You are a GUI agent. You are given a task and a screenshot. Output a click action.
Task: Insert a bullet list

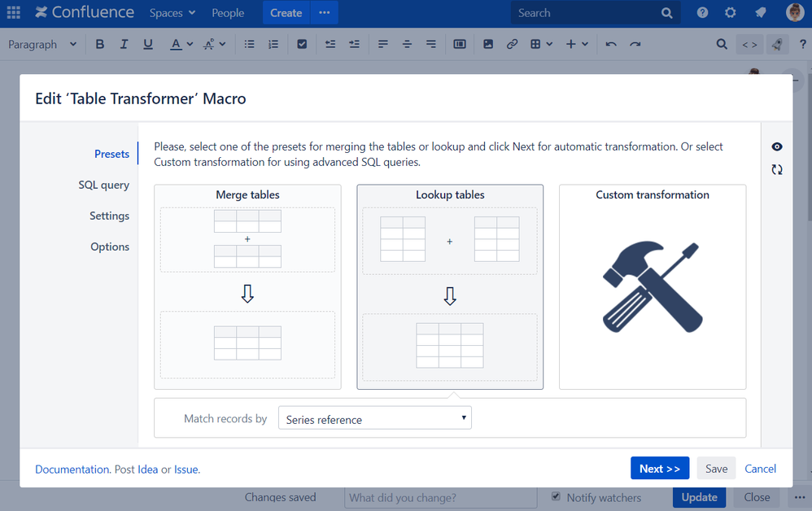coord(250,44)
